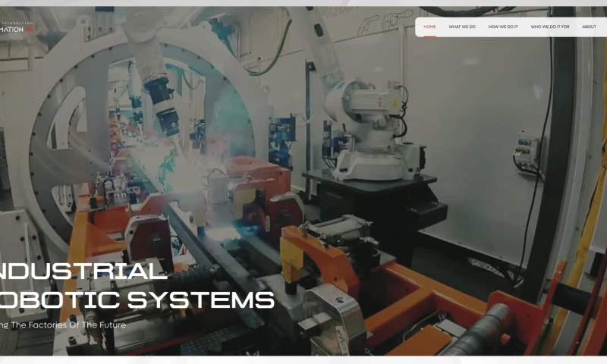Open the WHAT WE DO menu item
This screenshot has height=364, width=607.
[462, 27]
